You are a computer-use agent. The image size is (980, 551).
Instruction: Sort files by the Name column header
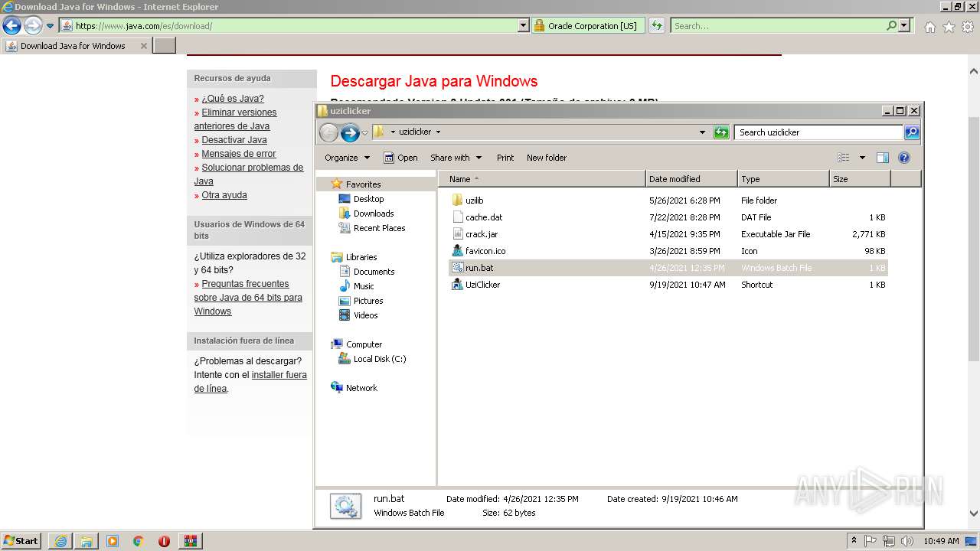(x=542, y=179)
